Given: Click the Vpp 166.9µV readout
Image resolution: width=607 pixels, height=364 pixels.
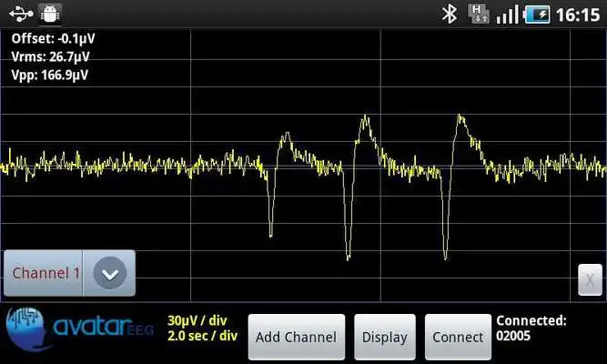Looking at the screenshot, I should (x=49, y=76).
